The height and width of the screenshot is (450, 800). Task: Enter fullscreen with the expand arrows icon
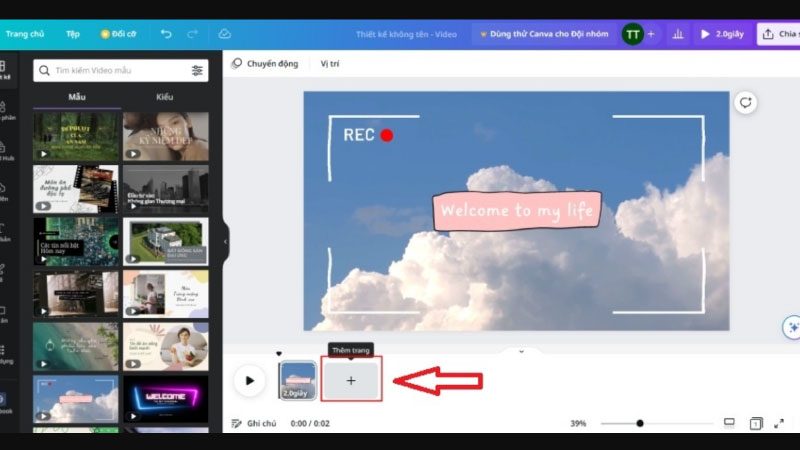[779, 423]
